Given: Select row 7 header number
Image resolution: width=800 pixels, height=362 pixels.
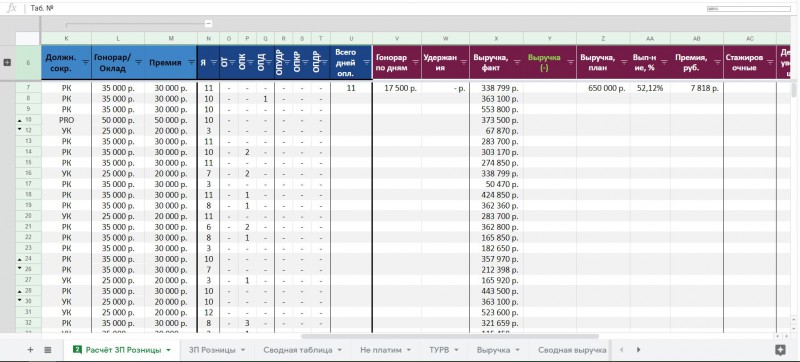Looking at the screenshot, I should 28,88.
